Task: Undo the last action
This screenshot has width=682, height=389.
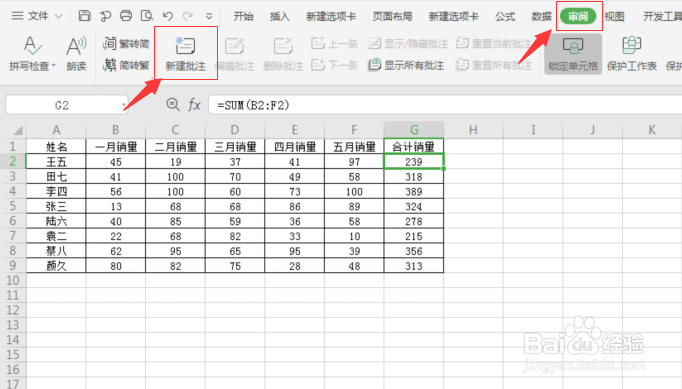Action: click(167, 16)
